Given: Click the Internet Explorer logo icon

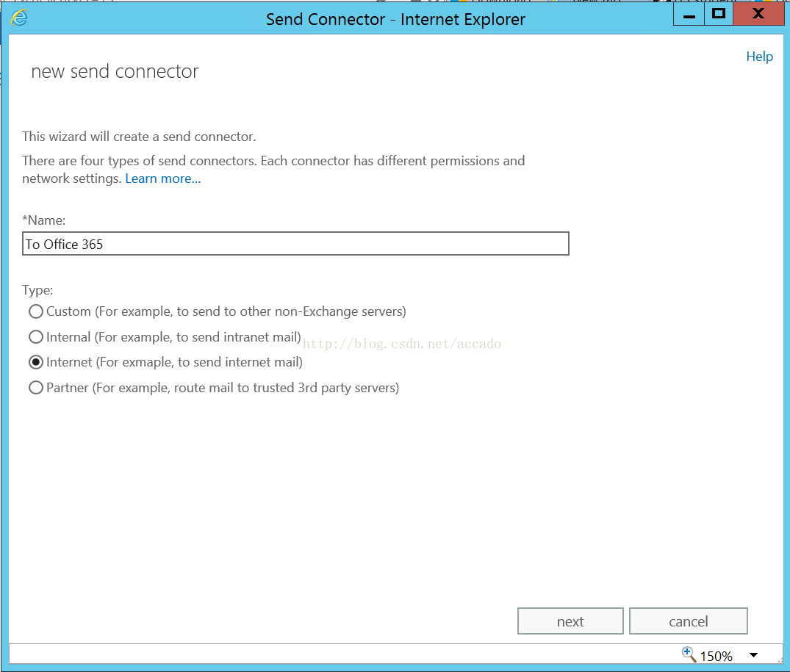Looking at the screenshot, I should (19, 18).
